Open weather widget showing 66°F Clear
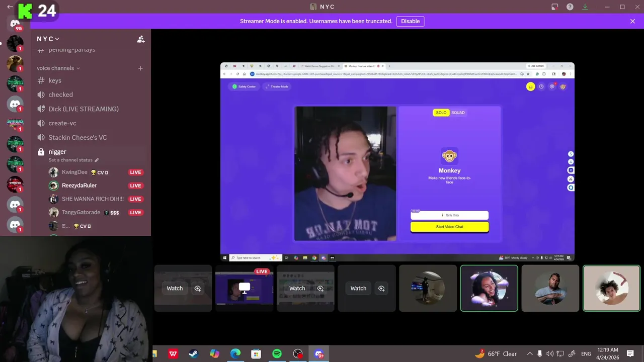This screenshot has height=362, width=644. (x=496, y=354)
